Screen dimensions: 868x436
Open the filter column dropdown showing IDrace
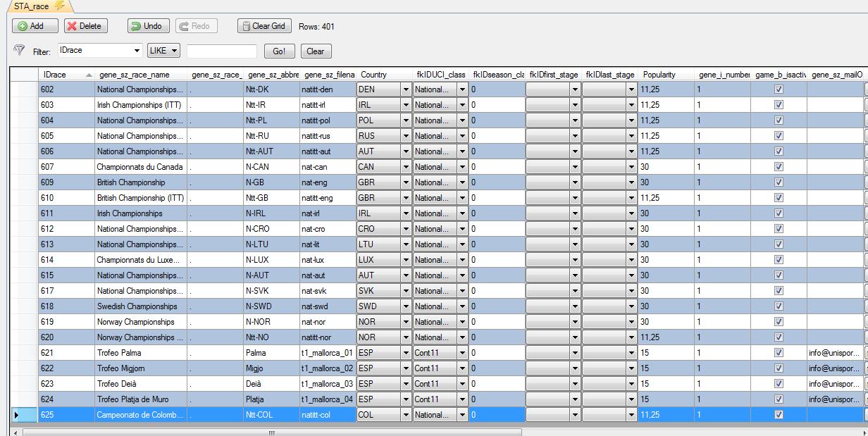coord(137,51)
